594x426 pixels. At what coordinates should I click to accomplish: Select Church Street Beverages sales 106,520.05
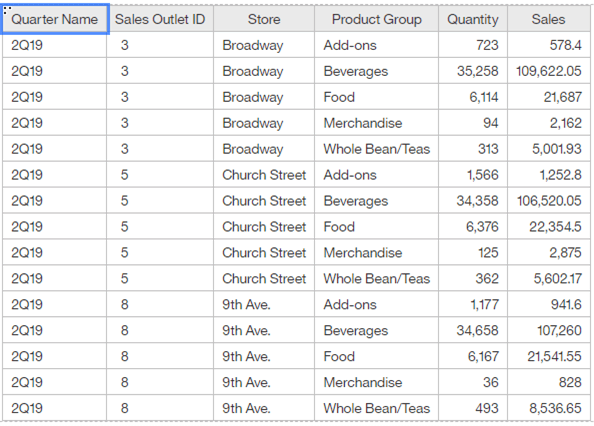pos(549,201)
